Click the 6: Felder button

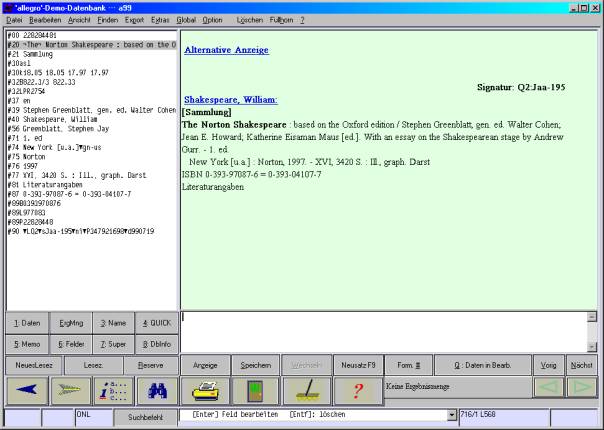pyautogui.click(x=71, y=344)
